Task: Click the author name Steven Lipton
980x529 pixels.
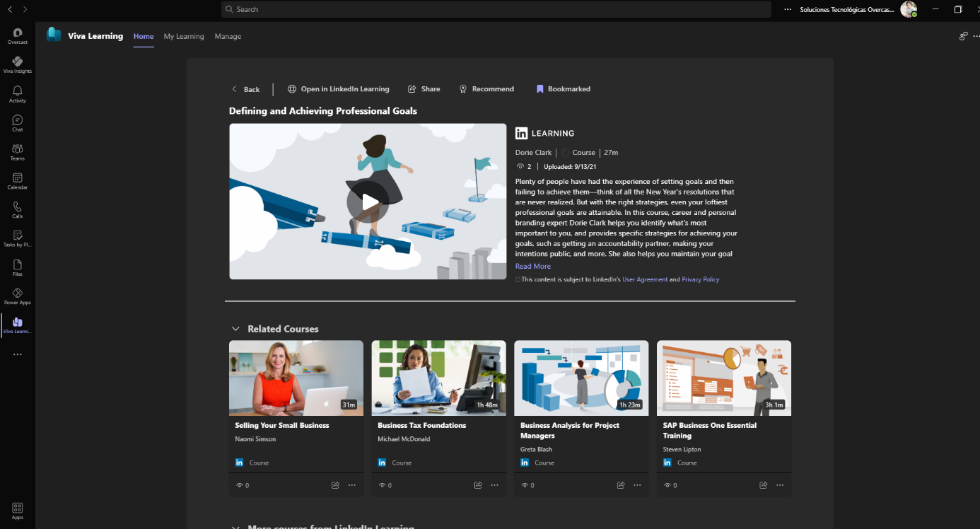Action: pyautogui.click(x=682, y=449)
